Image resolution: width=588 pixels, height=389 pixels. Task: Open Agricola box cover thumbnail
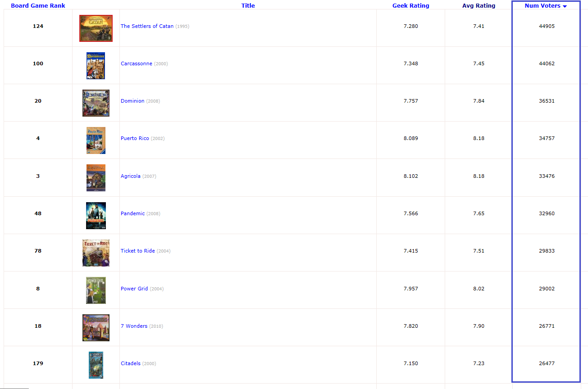[96, 178]
